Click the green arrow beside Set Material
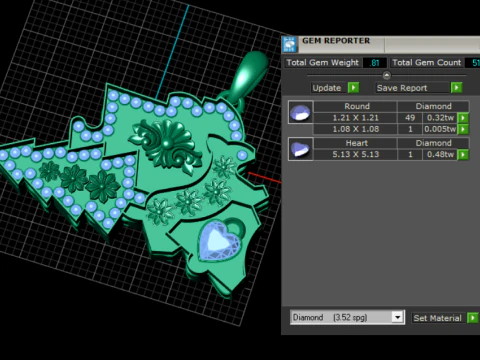The height and width of the screenshot is (360, 480). coord(473,318)
